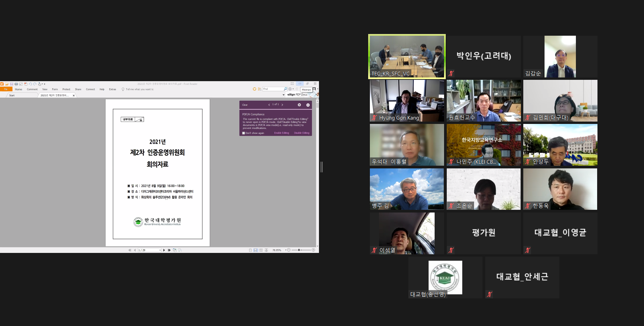
Task: Jump to the last page of document
Action: point(169,250)
